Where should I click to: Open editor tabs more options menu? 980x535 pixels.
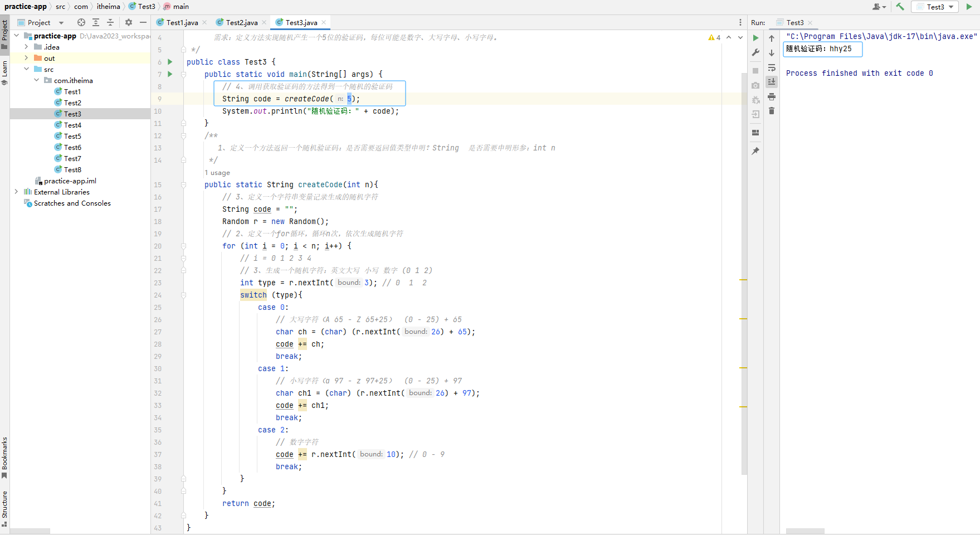(740, 22)
